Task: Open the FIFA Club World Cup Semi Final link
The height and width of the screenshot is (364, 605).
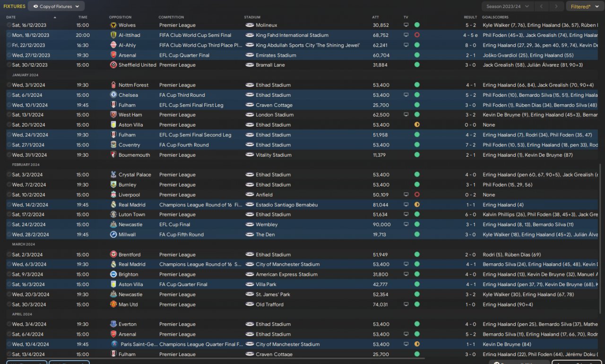Action: 195,35
